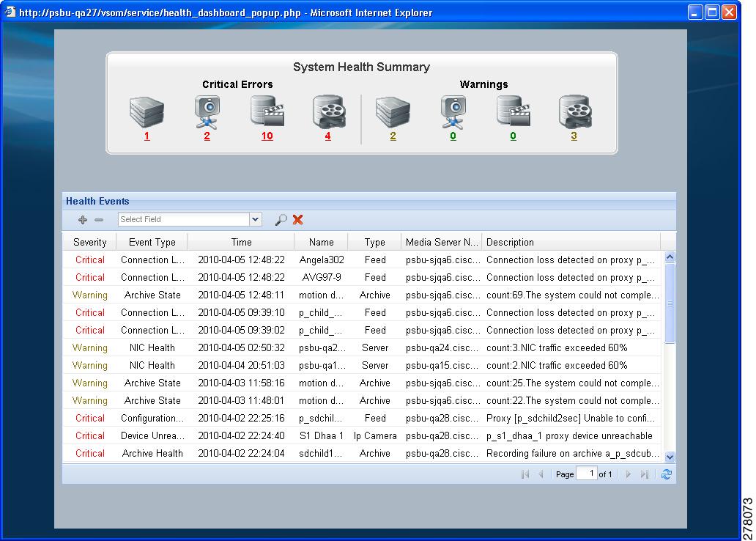Refresh the Health Events list
The width and height of the screenshot is (756, 541).
point(666,474)
